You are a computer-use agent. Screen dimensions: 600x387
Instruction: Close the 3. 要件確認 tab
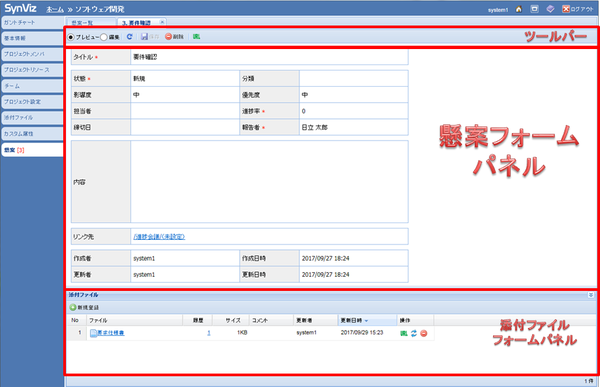tap(162, 22)
